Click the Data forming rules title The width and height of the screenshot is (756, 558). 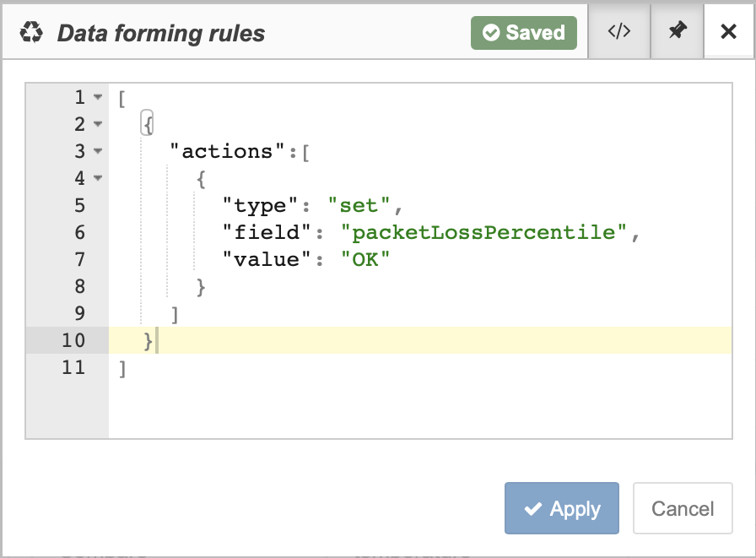[x=161, y=33]
